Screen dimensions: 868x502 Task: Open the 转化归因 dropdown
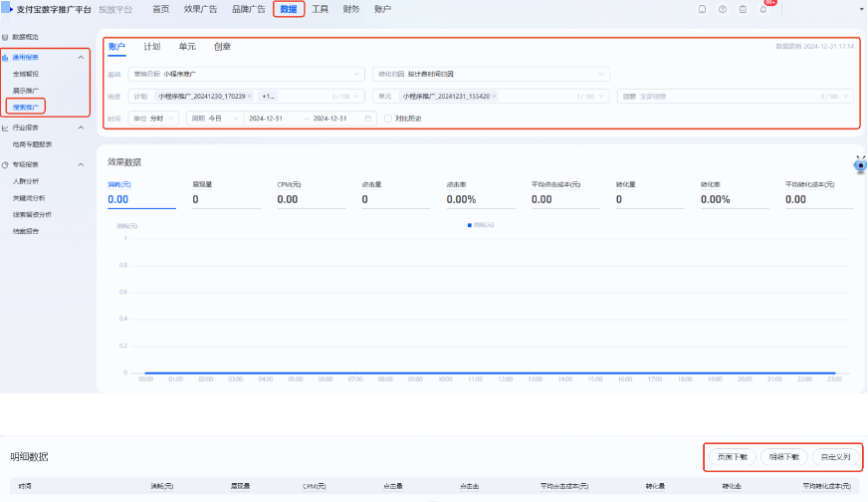click(491, 75)
